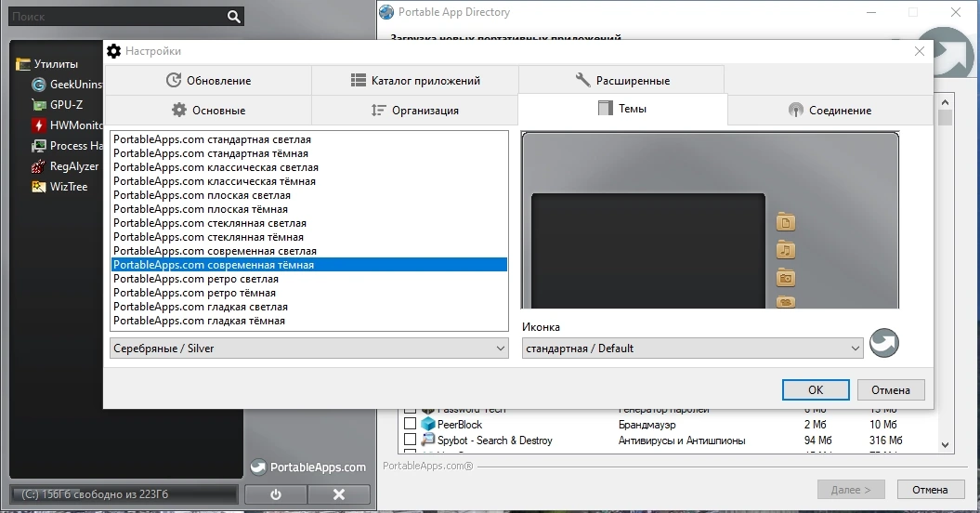
Task: Open the стандартная / Default icon dropdown
Action: [692, 349]
